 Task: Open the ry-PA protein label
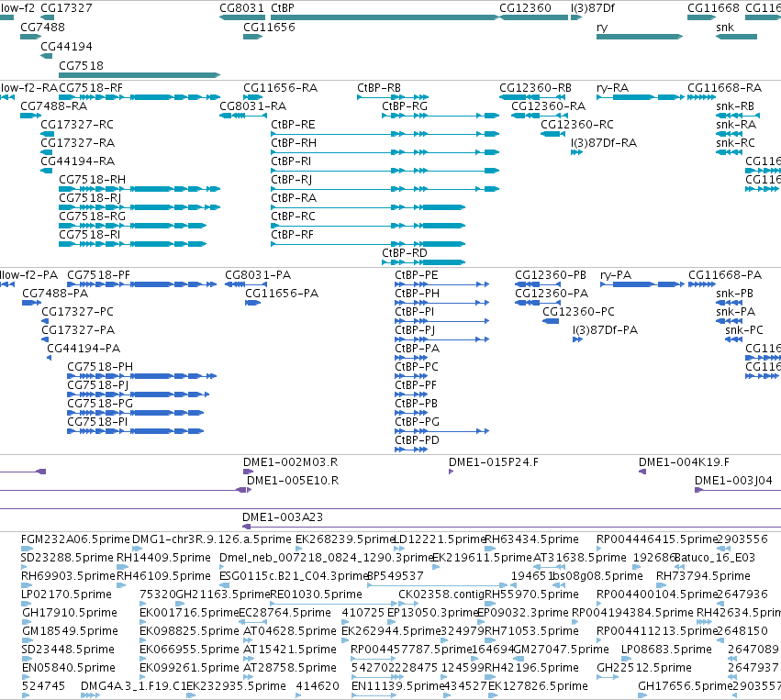point(616,275)
